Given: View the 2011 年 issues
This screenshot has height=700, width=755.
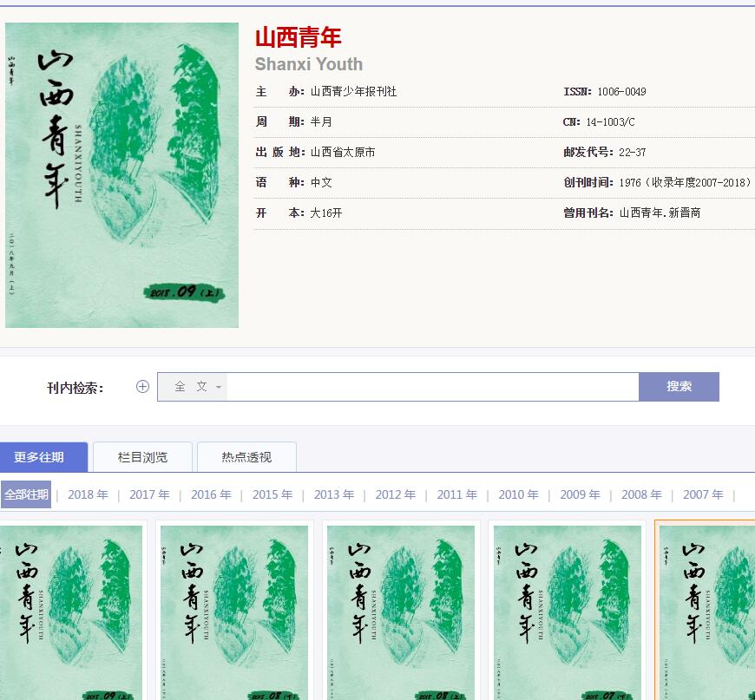Looking at the screenshot, I should tap(457, 494).
